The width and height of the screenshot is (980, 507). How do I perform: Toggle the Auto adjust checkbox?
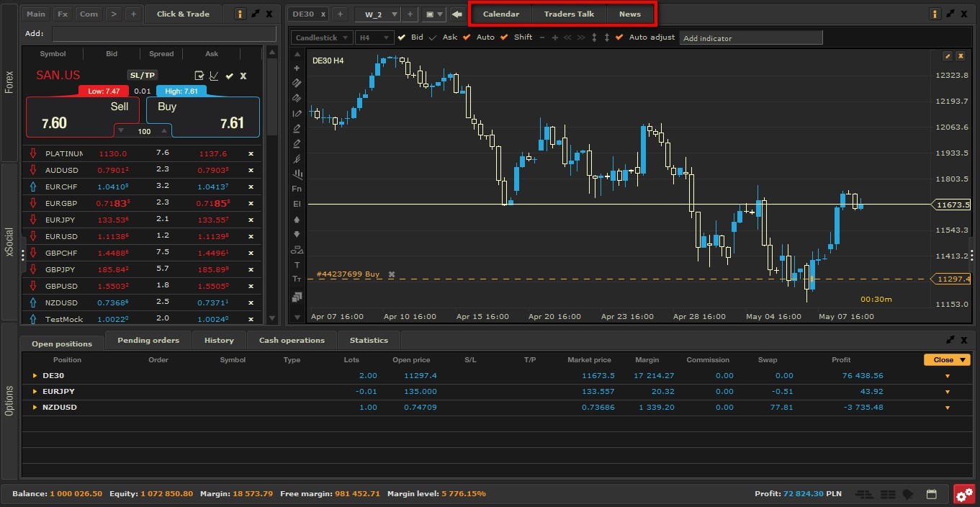(x=619, y=37)
